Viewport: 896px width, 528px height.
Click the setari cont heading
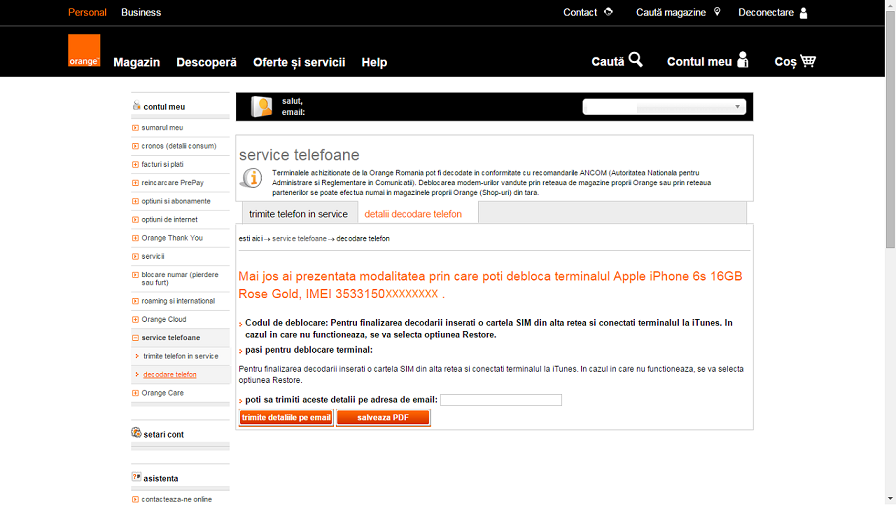pos(163,435)
